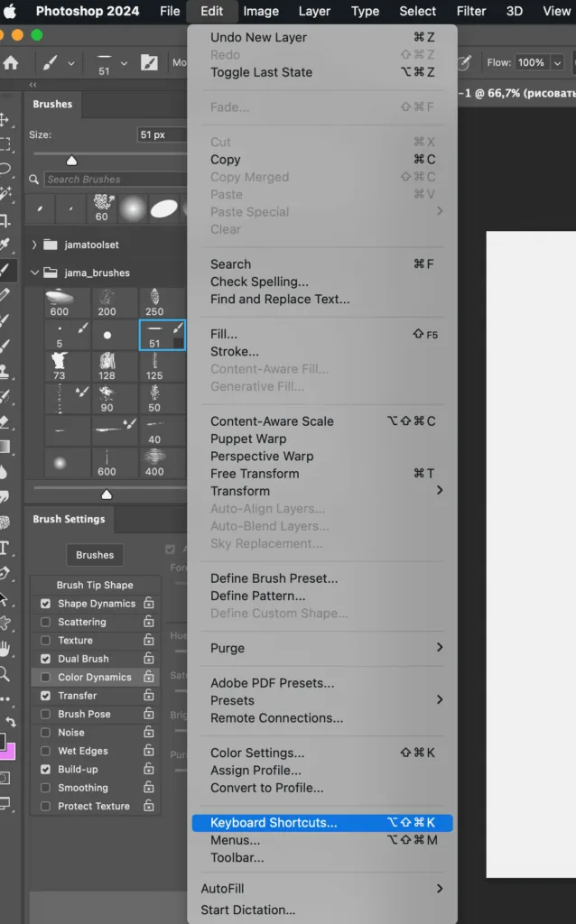Screen dimensions: 576x924
Task: Select the selected 51 brush preset
Action: (163, 335)
